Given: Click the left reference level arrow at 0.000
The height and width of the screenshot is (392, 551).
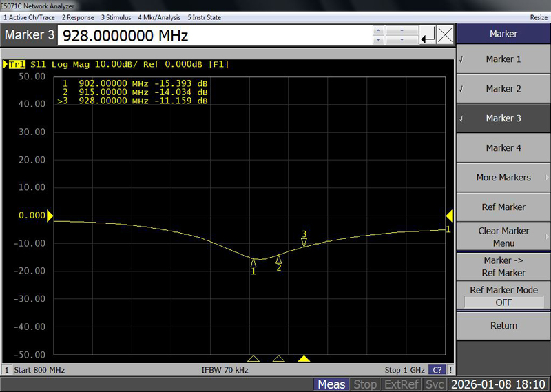Looking at the screenshot, I should pos(50,216).
